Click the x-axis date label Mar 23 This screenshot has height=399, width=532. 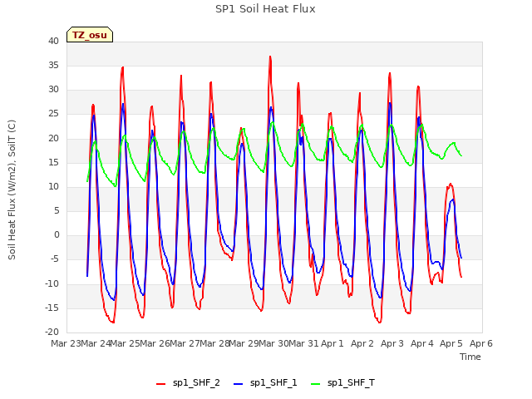pos(66,343)
